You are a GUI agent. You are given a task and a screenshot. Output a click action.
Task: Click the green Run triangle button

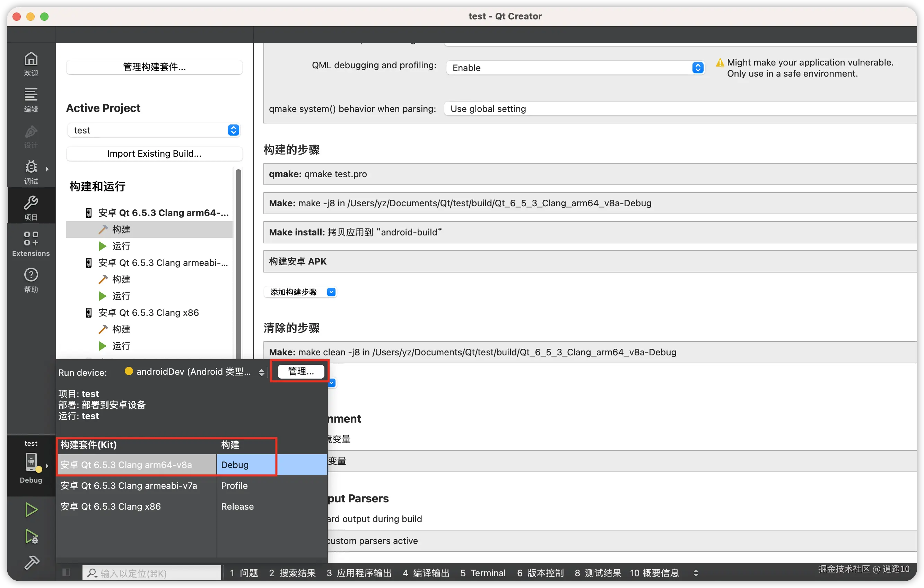31,510
